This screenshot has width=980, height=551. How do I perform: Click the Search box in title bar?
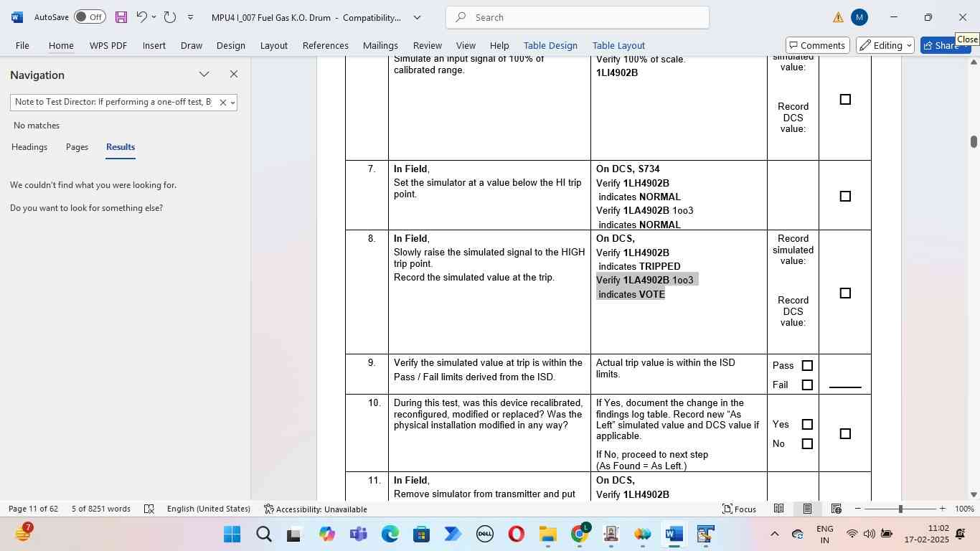578,17
